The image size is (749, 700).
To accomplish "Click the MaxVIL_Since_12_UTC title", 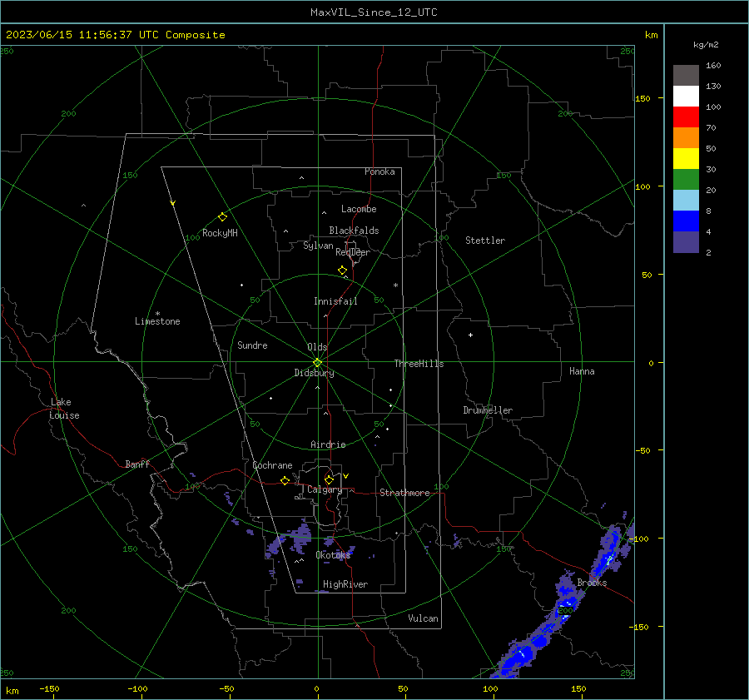I will pos(374,12).
